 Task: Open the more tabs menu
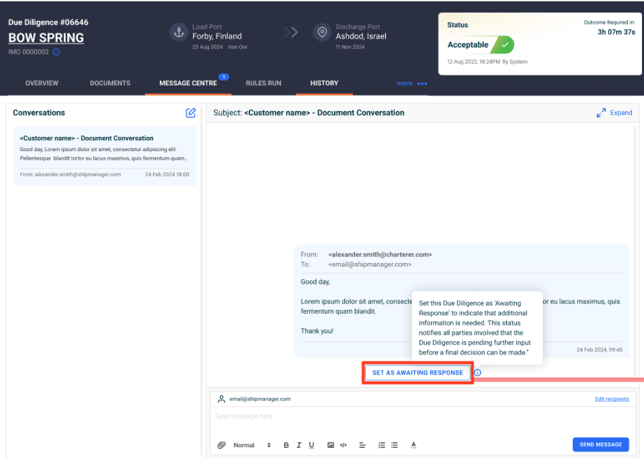pos(411,83)
